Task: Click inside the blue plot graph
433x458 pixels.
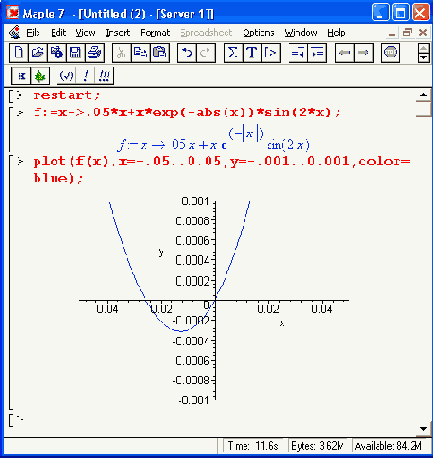Action: point(213,300)
